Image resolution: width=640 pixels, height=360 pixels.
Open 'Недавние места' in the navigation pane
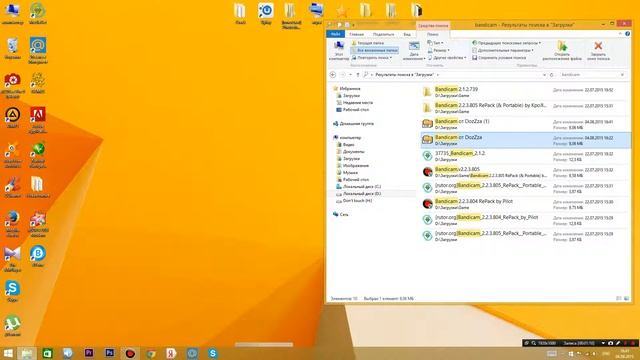pos(354,102)
